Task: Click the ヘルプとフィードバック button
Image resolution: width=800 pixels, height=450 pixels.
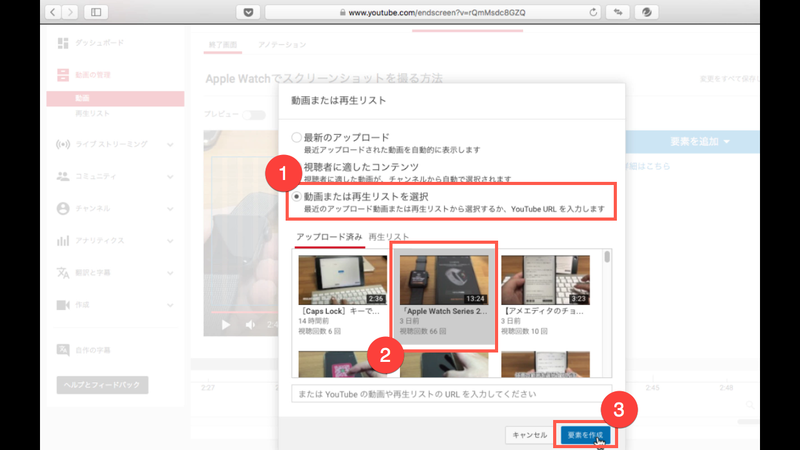Action: pos(102,385)
